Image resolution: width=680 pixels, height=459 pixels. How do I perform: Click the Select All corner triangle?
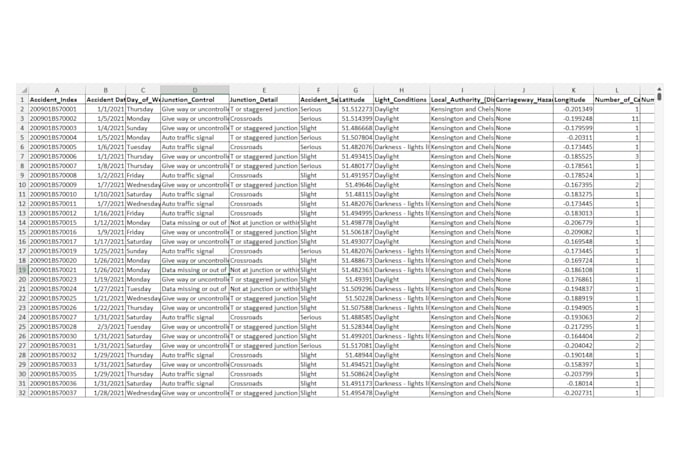click(x=24, y=90)
